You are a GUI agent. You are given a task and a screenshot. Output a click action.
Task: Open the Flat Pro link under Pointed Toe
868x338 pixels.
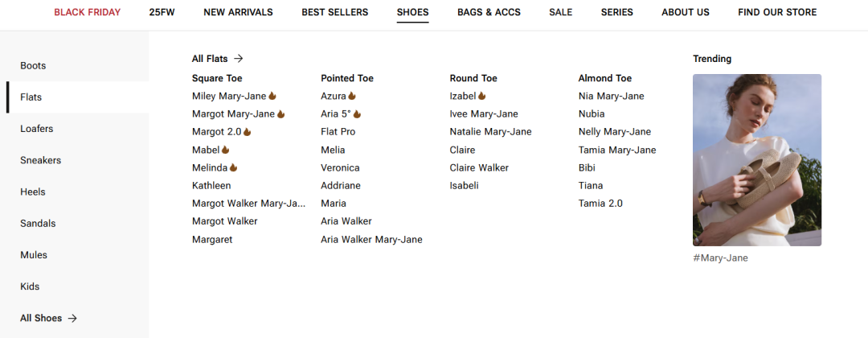tap(338, 132)
